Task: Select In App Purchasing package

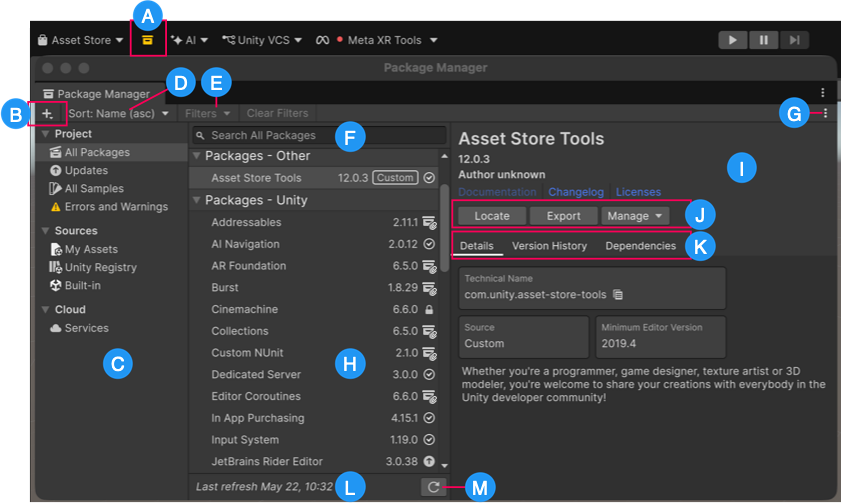Action: click(314, 418)
